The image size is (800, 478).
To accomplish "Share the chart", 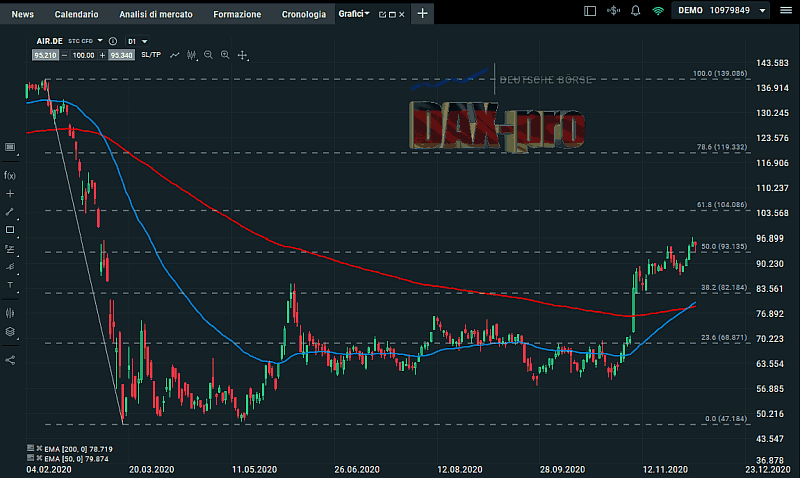I will pos(10,360).
